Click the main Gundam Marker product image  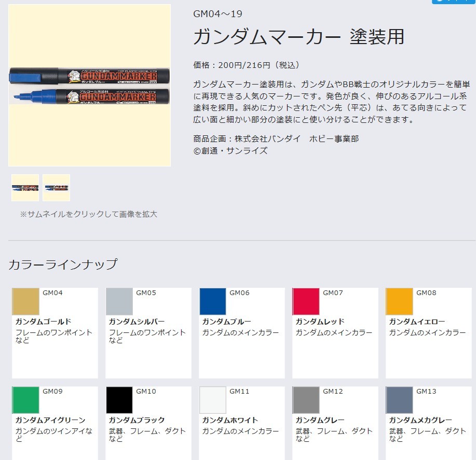(x=90, y=85)
